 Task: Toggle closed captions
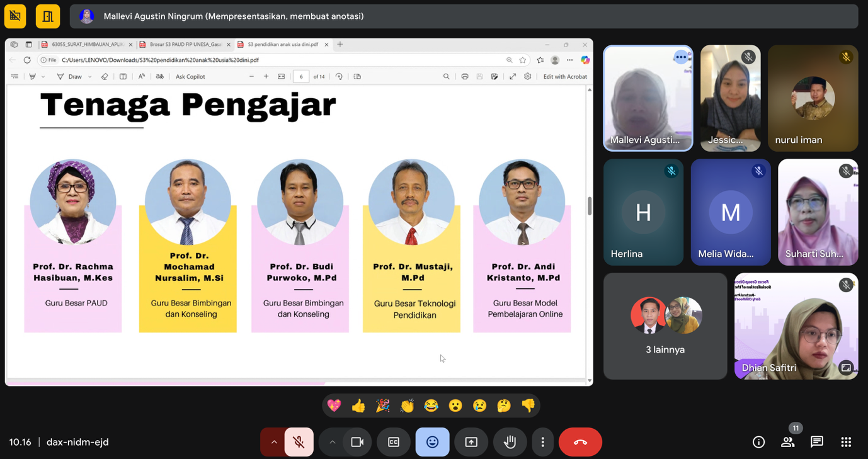[394, 442]
